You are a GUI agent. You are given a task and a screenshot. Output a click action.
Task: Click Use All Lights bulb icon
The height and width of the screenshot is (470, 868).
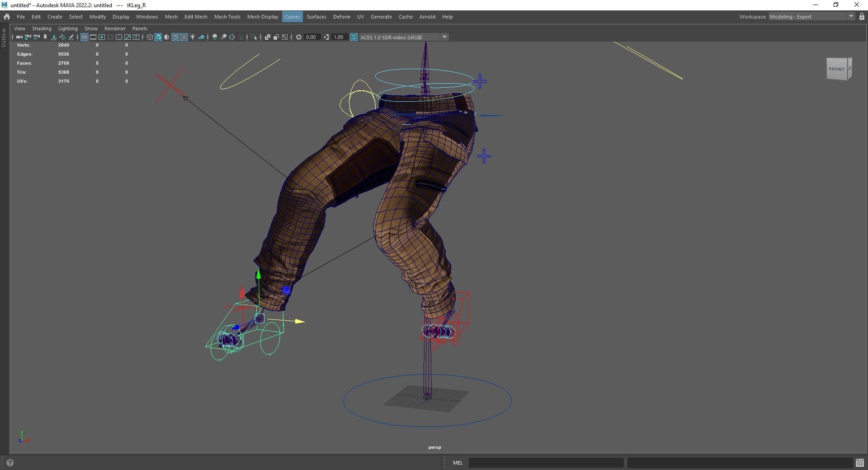coord(193,37)
